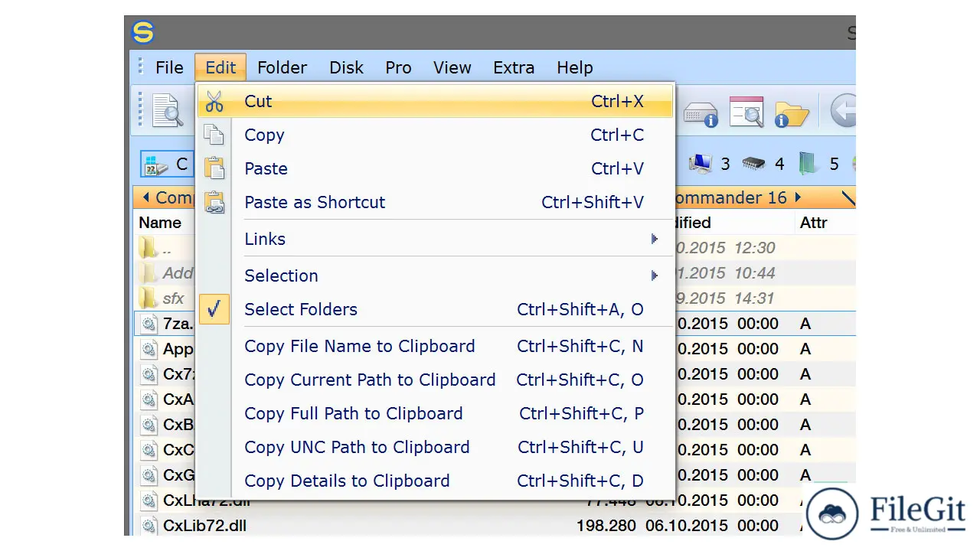Click the date 09.2015 14:31
The width and height of the screenshot is (980, 551).
tap(724, 298)
